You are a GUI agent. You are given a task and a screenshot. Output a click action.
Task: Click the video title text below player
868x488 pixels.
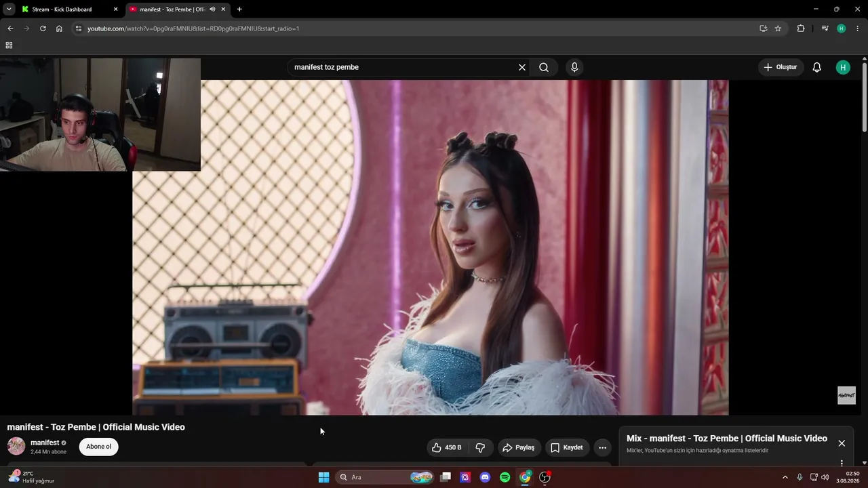96,427
